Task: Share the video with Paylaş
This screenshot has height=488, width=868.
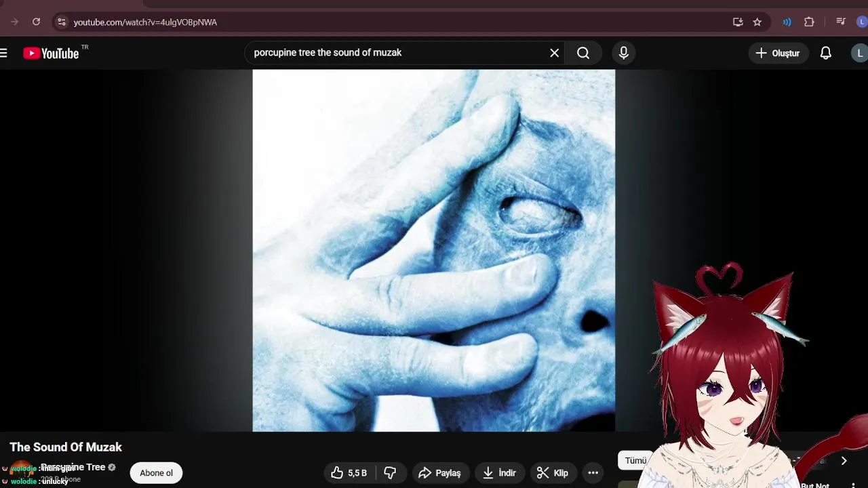Action: [439, 473]
